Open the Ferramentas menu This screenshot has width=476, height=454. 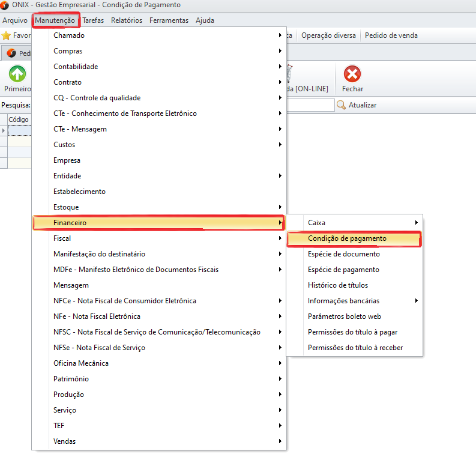point(169,20)
